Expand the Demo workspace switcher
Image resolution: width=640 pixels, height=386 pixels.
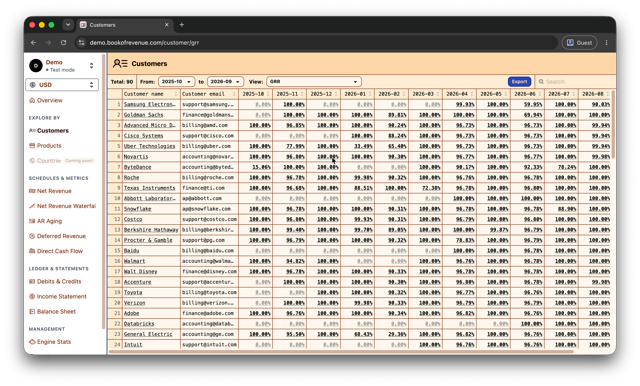pos(91,65)
